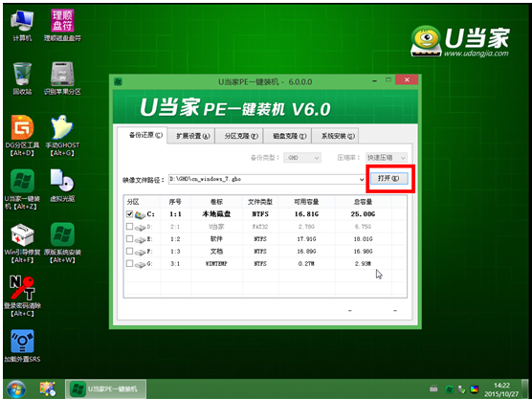Click the E: drive icon in partition list
Viewport: 532px width, 399px height.
pos(140,239)
